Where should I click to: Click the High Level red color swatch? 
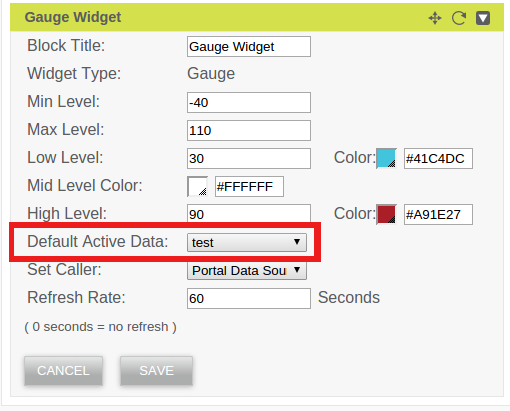tap(386, 214)
